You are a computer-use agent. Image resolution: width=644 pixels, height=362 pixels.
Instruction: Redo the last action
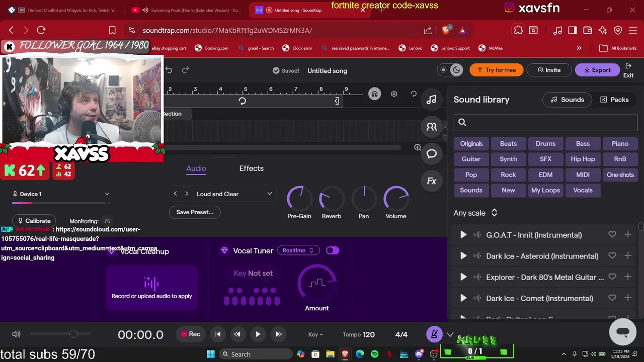186,70
